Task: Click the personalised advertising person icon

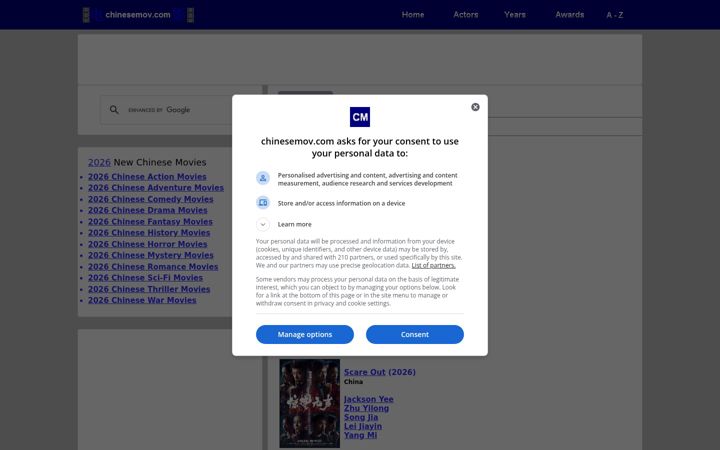Action: pos(263,178)
